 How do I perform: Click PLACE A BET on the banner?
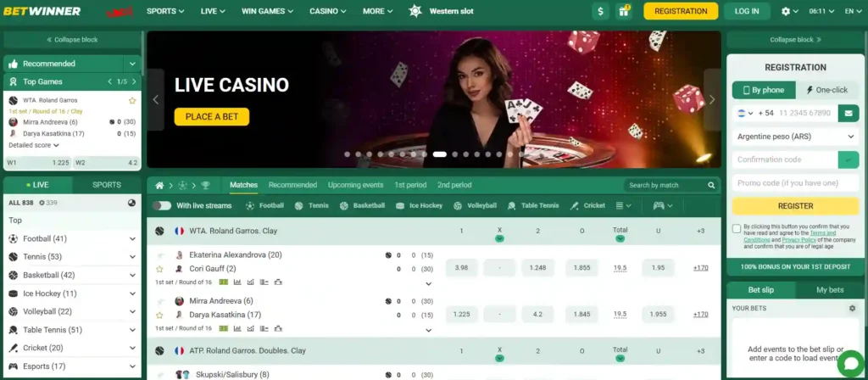(211, 117)
